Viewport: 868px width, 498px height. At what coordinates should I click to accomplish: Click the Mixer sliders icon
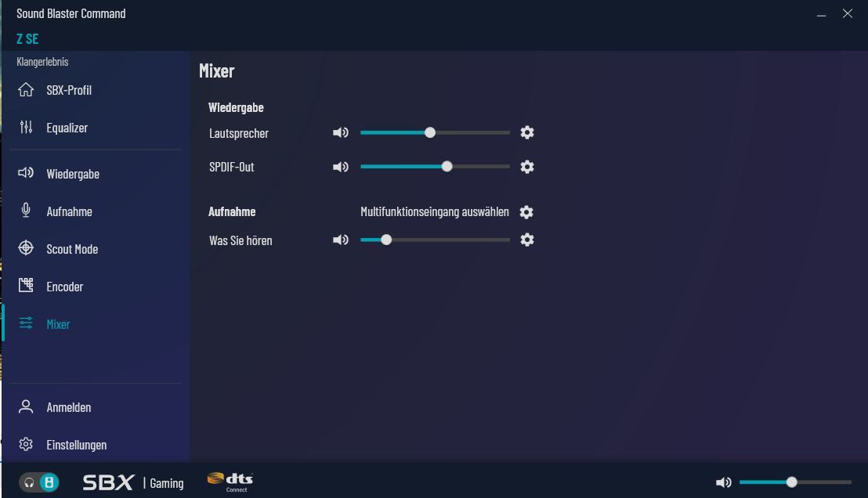click(26, 323)
